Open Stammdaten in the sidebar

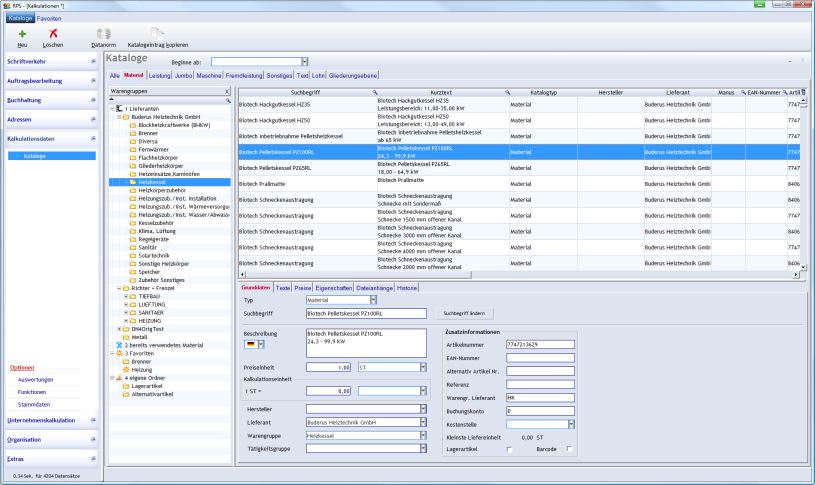pyautogui.click(x=34, y=404)
